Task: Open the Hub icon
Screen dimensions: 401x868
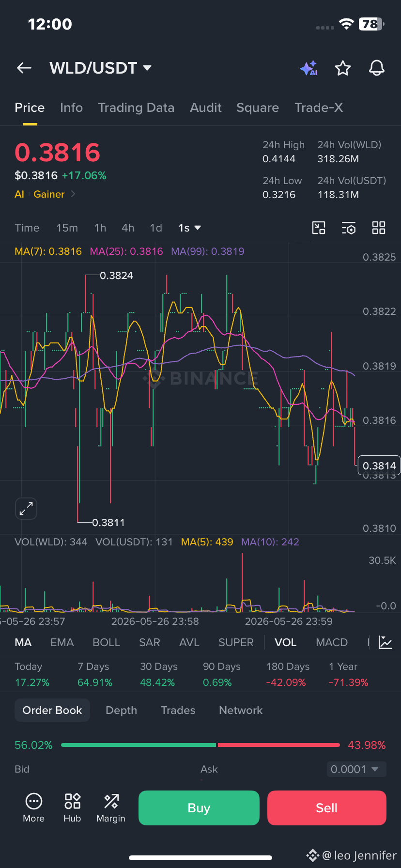Action: point(72,808)
